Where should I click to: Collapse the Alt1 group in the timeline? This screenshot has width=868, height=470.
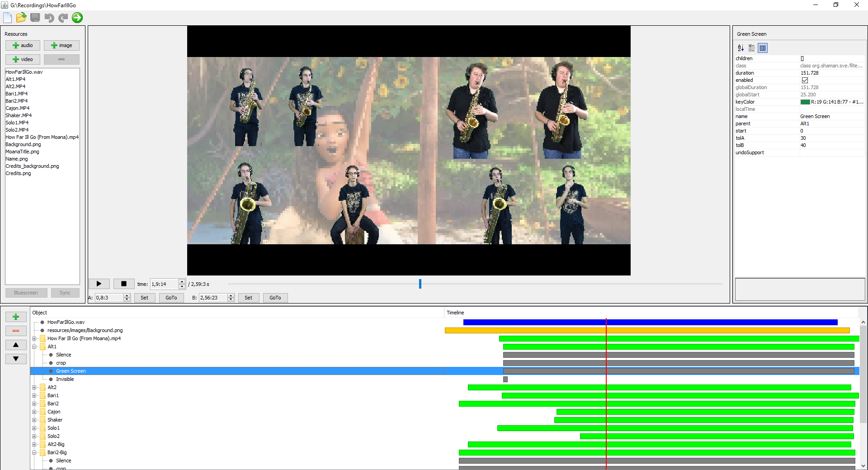pyautogui.click(x=35, y=347)
